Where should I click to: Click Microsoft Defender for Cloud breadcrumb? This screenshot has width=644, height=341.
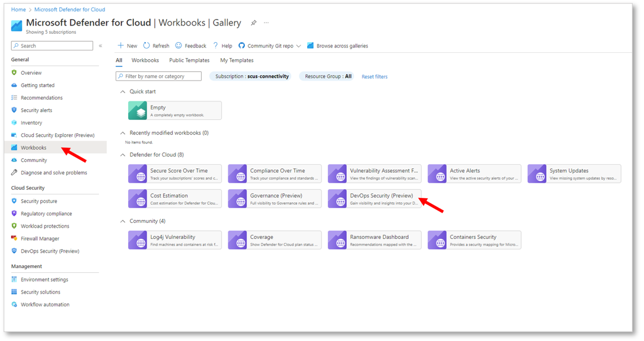click(70, 9)
